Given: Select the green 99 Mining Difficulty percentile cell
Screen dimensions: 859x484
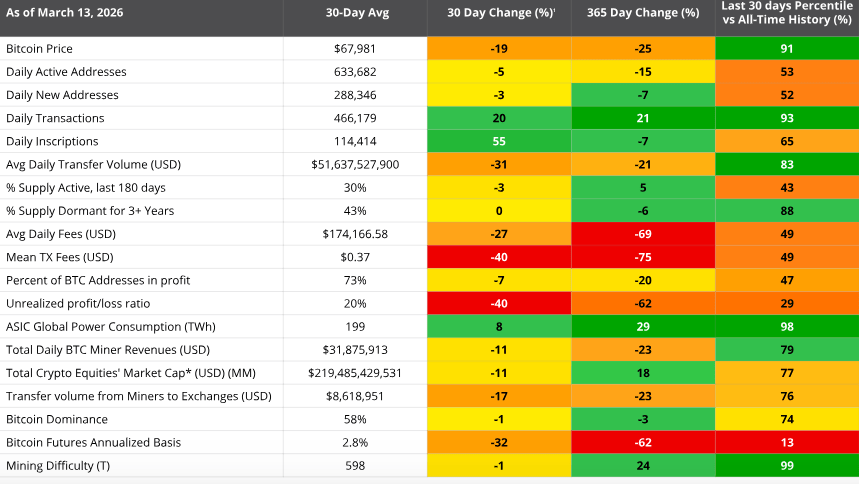Looking at the screenshot, I should click(786, 466).
